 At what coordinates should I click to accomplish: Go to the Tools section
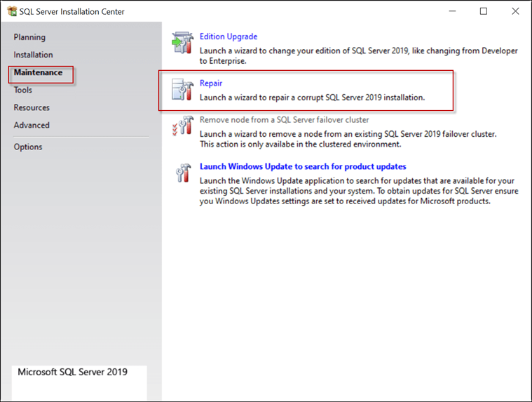point(23,90)
